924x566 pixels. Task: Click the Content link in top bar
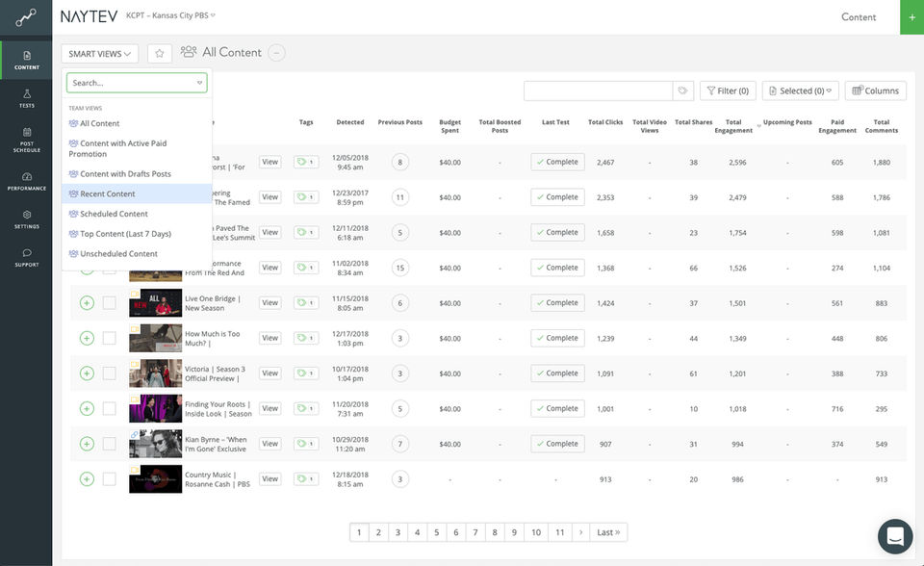point(858,17)
